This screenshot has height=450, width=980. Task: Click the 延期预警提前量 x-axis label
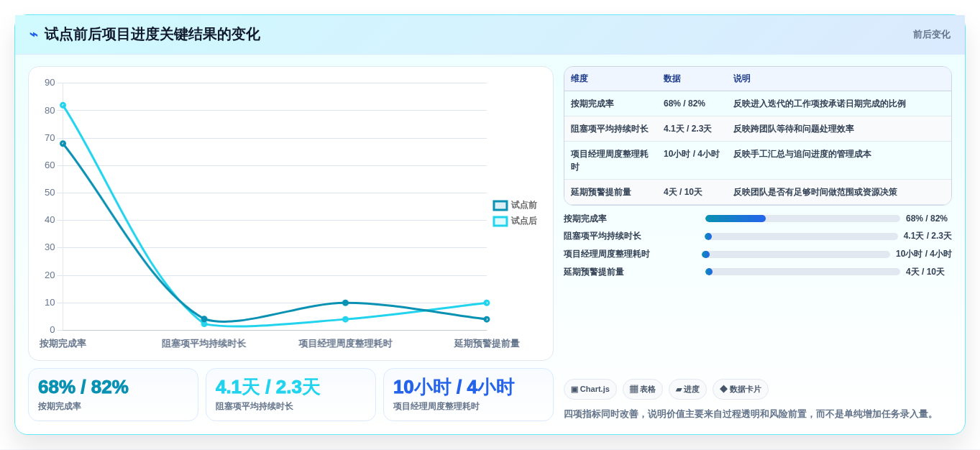[x=487, y=344]
